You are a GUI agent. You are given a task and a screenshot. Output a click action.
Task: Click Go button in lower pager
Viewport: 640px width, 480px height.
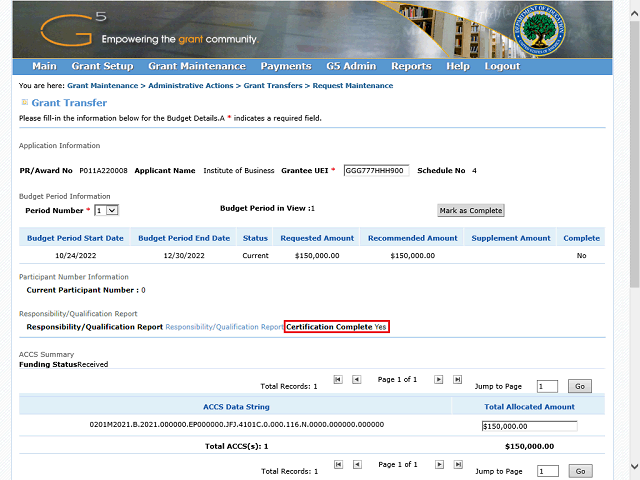tap(580, 471)
